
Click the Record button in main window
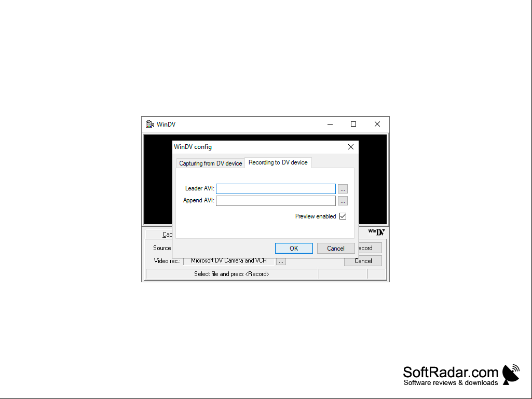[x=370, y=248]
